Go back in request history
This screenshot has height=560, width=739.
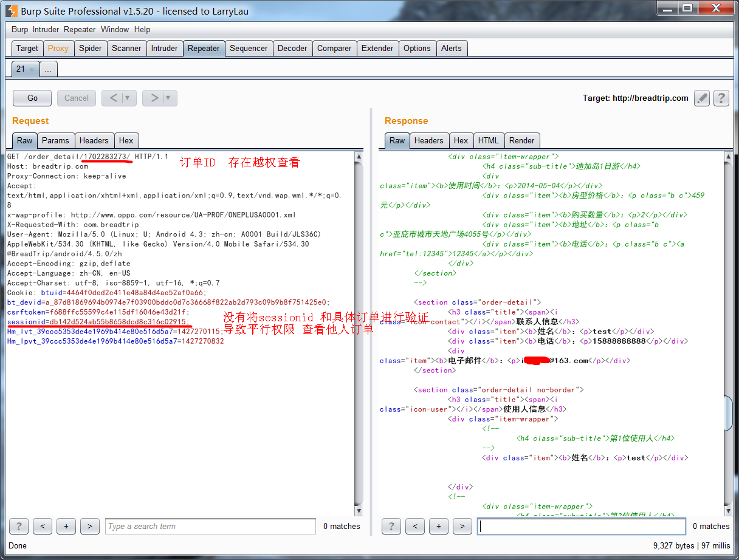[113, 98]
